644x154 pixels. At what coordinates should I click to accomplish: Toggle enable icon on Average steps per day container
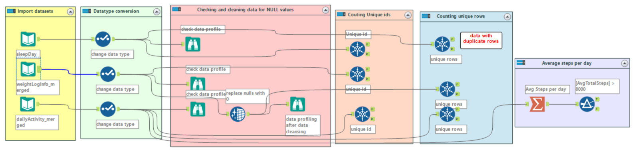point(521,63)
